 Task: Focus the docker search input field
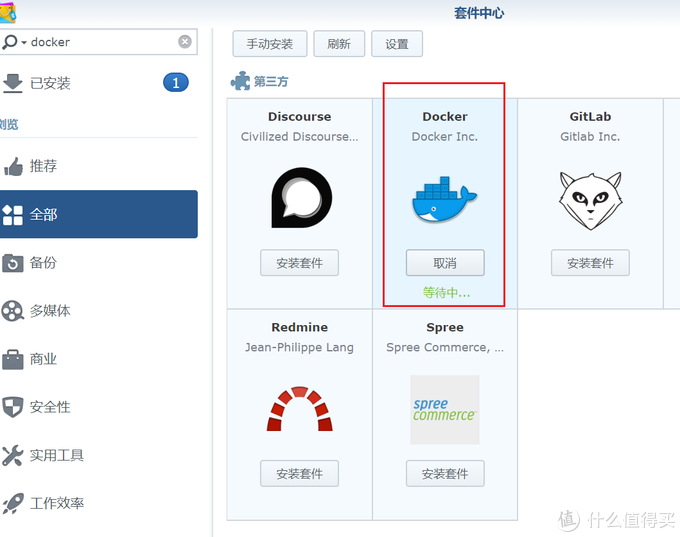coord(100,42)
